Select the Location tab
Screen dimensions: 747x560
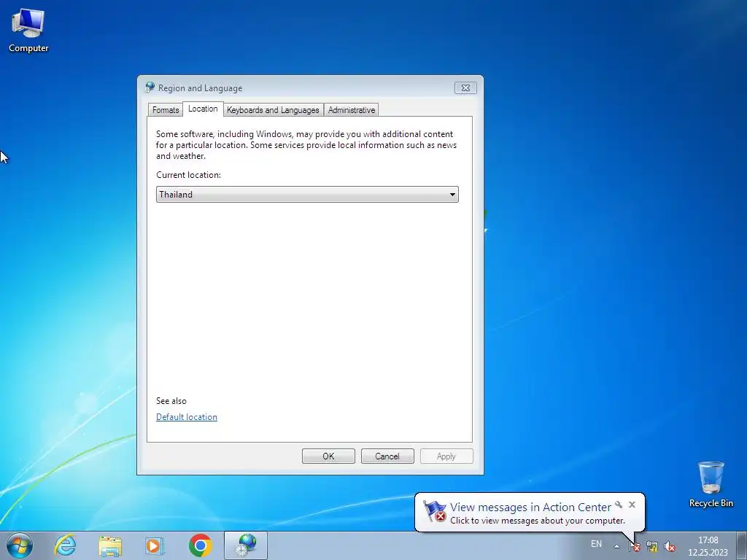(x=203, y=109)
